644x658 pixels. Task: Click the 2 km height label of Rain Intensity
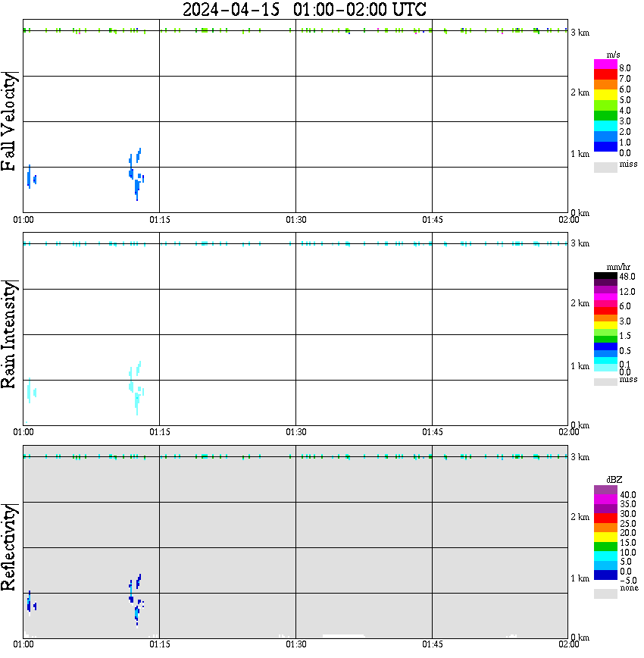(x=580, y=303)
